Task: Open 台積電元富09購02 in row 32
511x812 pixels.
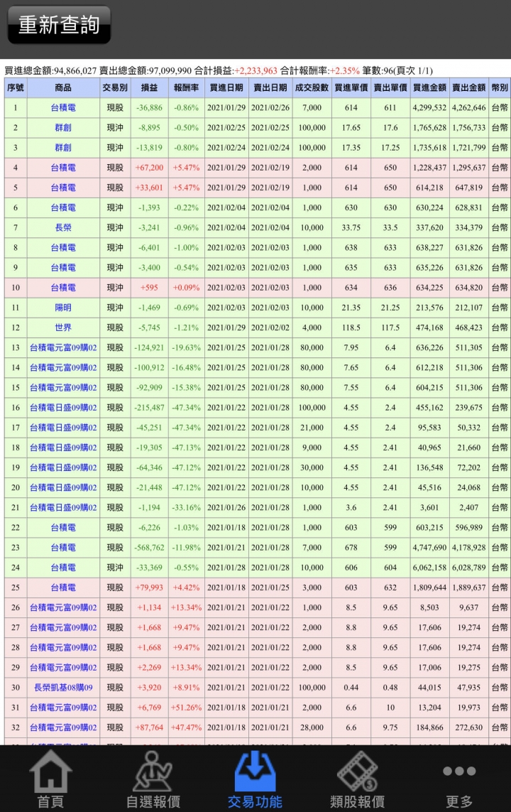Action: [x=63, y=727]
